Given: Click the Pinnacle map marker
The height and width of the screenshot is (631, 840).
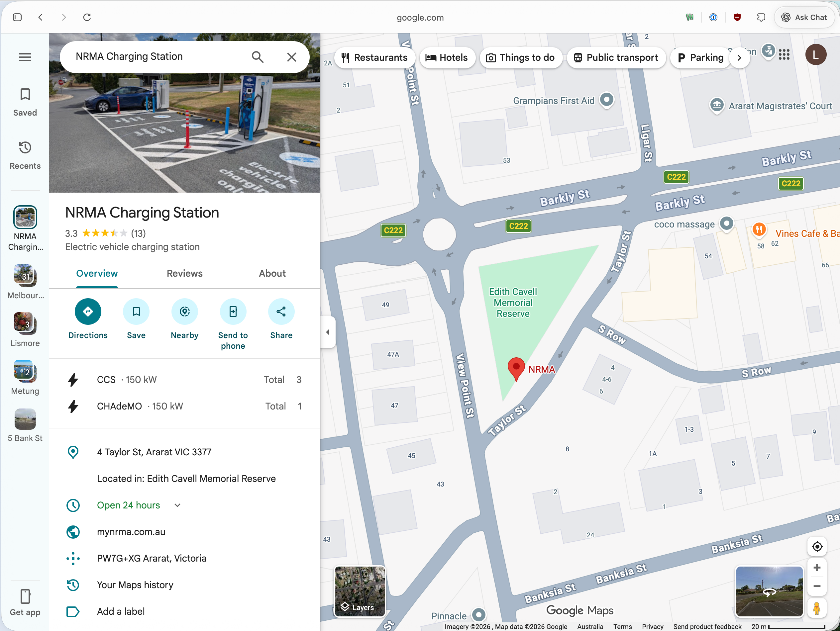Looking at the screenshot, I should [x=478, y=614].
